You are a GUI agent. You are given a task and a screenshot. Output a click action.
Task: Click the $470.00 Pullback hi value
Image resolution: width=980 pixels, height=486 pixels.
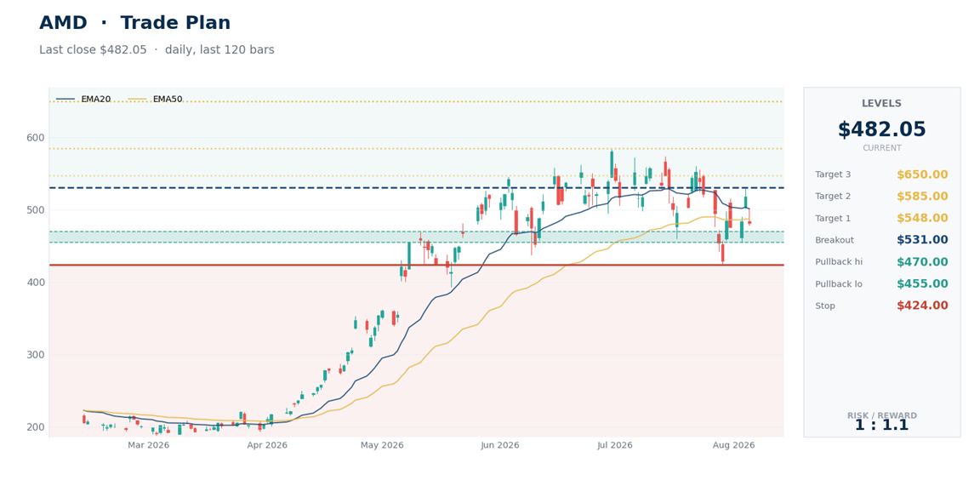click(x=922, y=262)
